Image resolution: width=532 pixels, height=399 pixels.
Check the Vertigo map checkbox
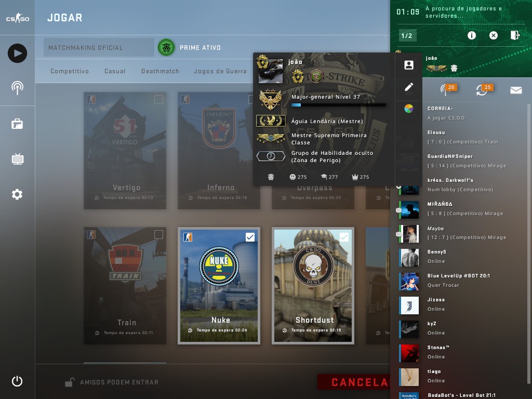click(x=158, y=99)
